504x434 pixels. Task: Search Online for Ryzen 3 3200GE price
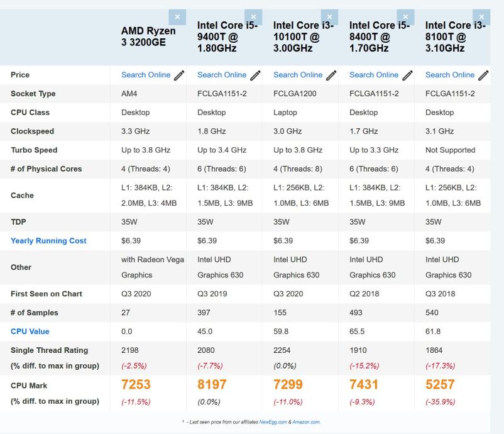(x=146, y=75)
